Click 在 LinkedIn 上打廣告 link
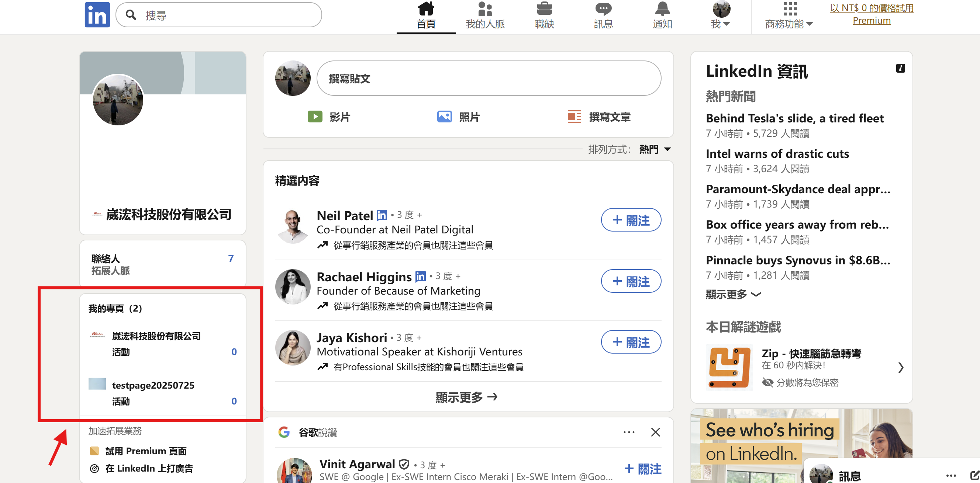 [x=149, y=468]
